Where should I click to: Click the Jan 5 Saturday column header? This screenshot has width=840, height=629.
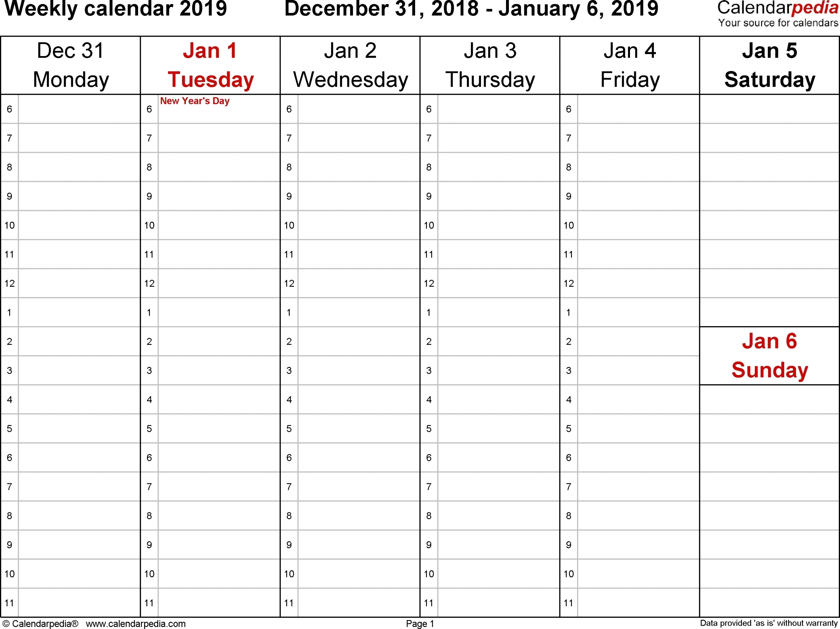click(x=766, y=66)
